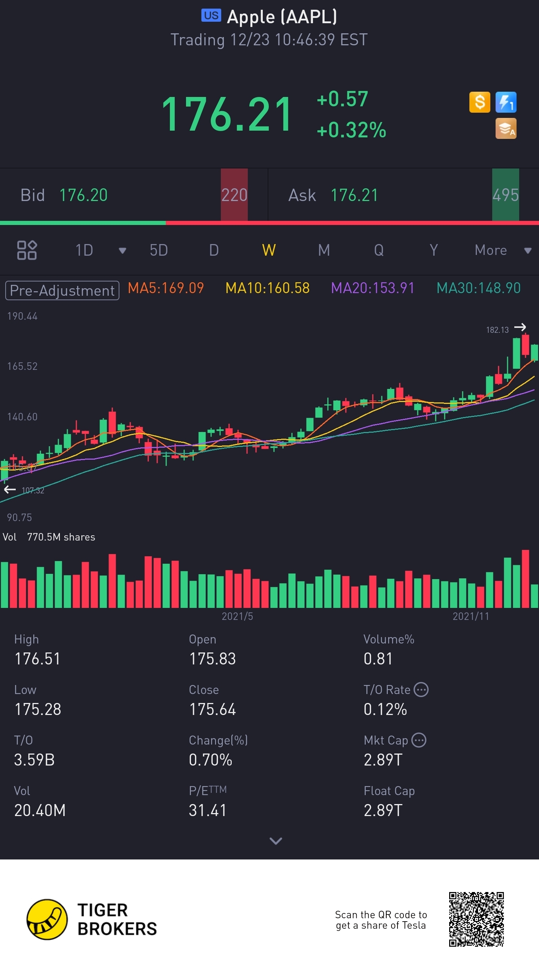Tap the current price 176.21
This screenshot has height=980, width=539.
pyautogui.click(x=227, y=115)
